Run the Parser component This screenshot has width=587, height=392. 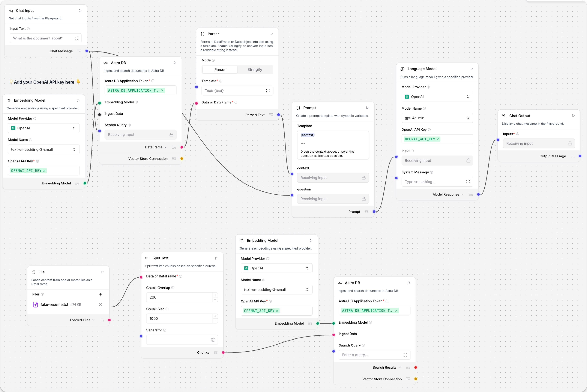pyautogui.click(x=272, y=34)
